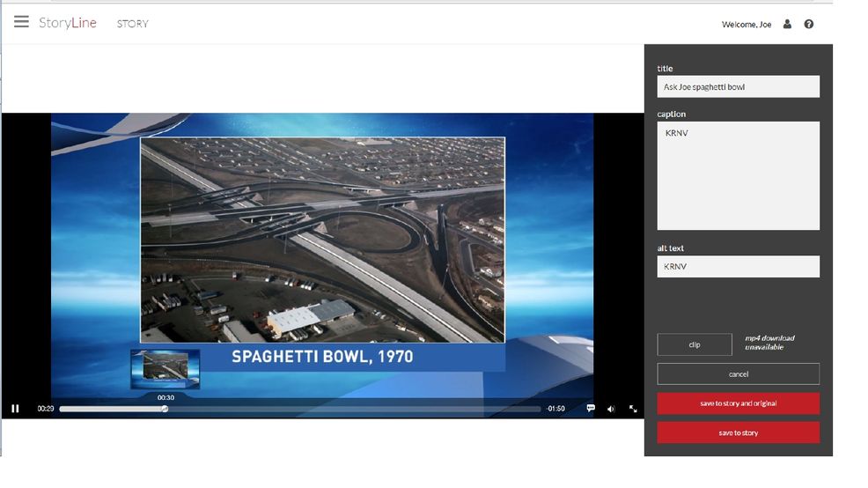868x488 pixels.
Task: Click the title input field
Action: coord(738,86)
